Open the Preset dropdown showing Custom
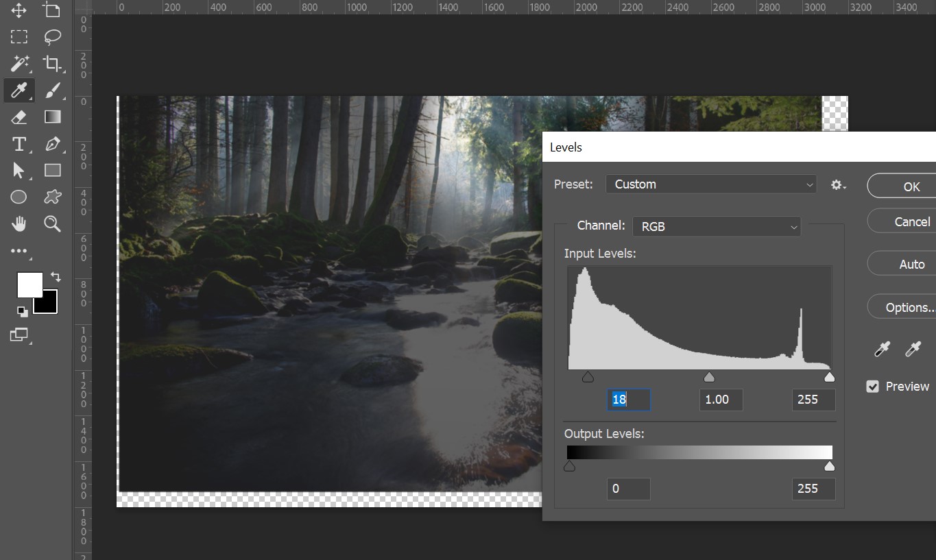The image size is (936, 560). 711,184
